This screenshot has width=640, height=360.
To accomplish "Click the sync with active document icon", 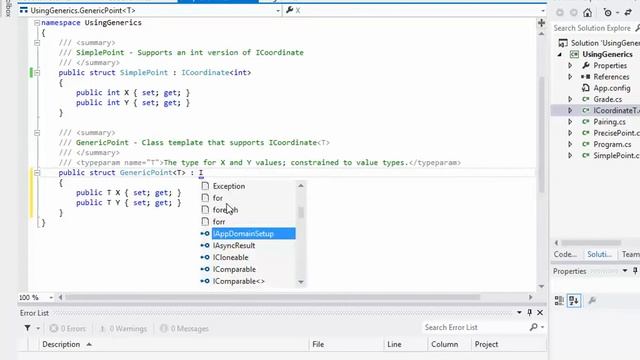I will coord(628,13).
